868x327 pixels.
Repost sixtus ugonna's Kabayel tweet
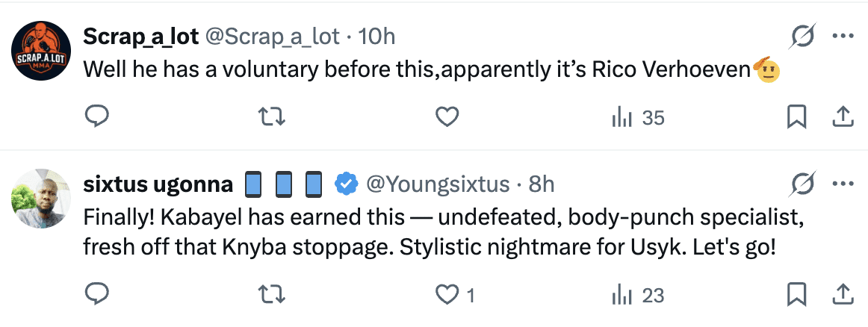click(272, 295)
